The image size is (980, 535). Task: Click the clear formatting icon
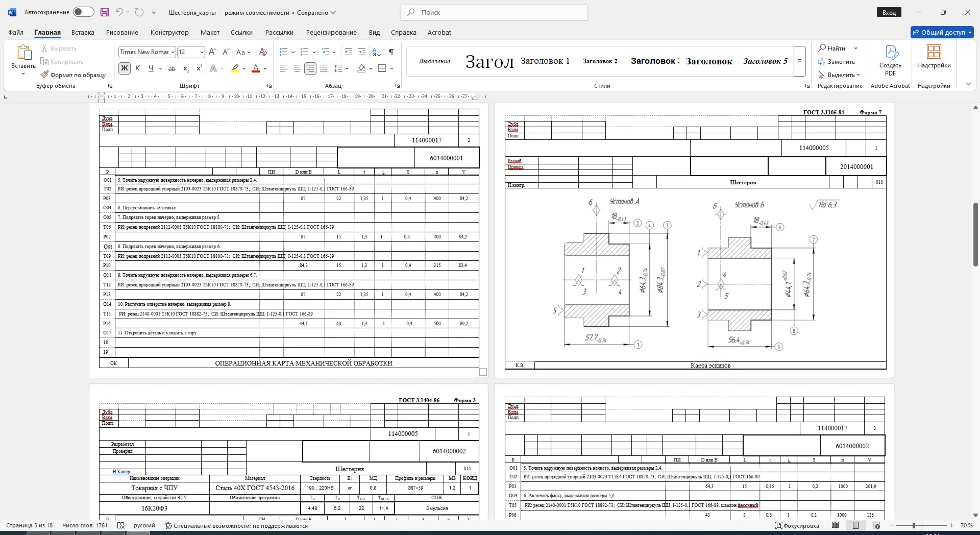click(263, 52)
